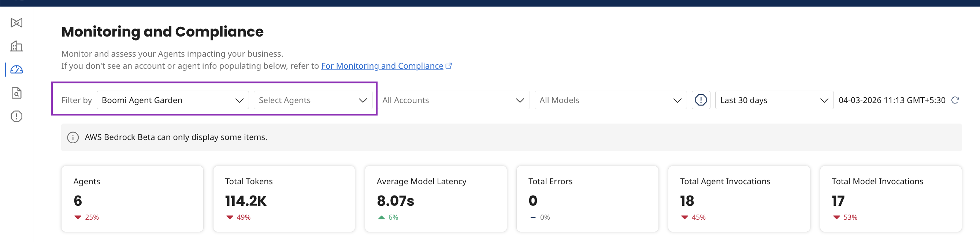The image size is (980, 242).
Task: Click the bowtie logo icon in sidebar
Action: (16, 23)
